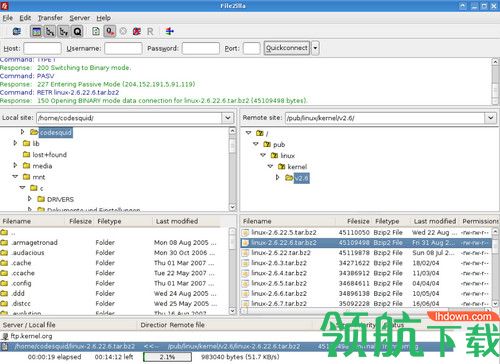Click the Server / Local file queue header
The image size is (500, 364).
[68, 325]
